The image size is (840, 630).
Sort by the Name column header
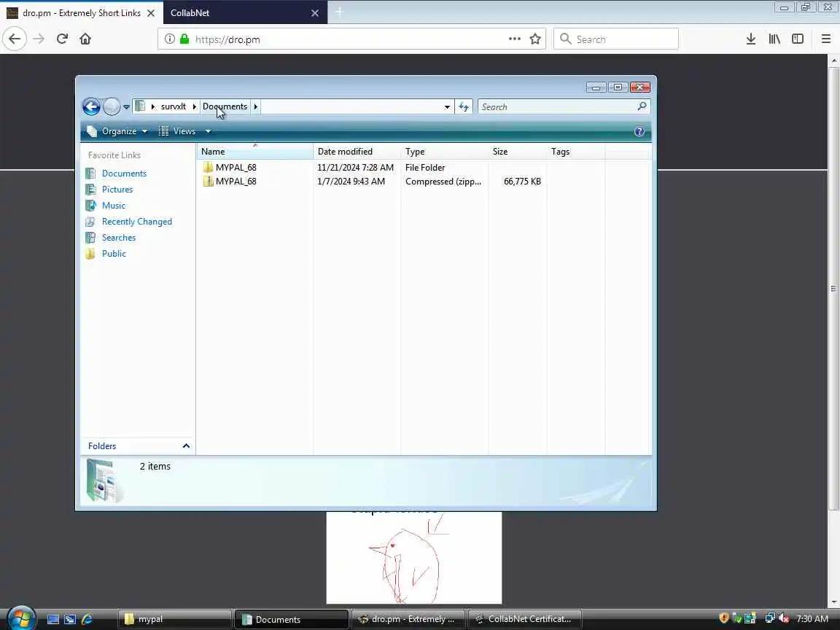click(254, 152)
